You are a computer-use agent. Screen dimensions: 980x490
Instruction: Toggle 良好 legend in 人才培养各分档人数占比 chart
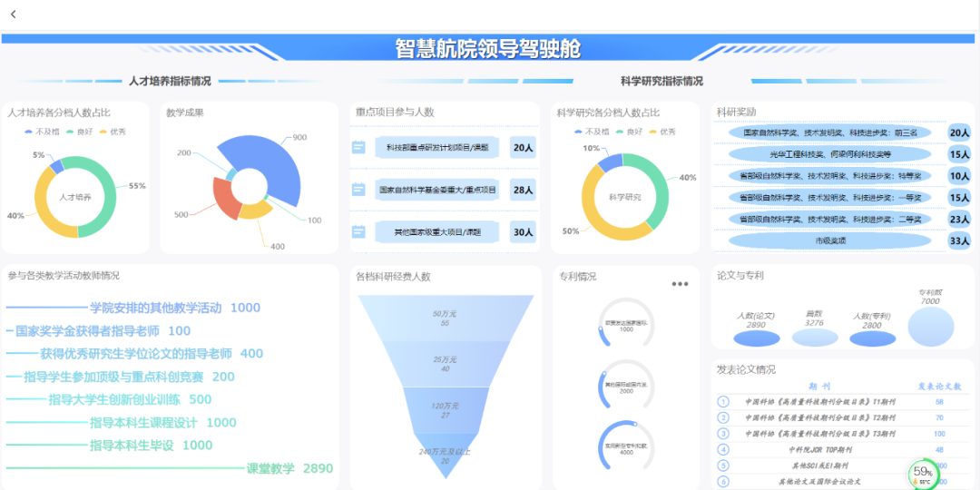77,132
